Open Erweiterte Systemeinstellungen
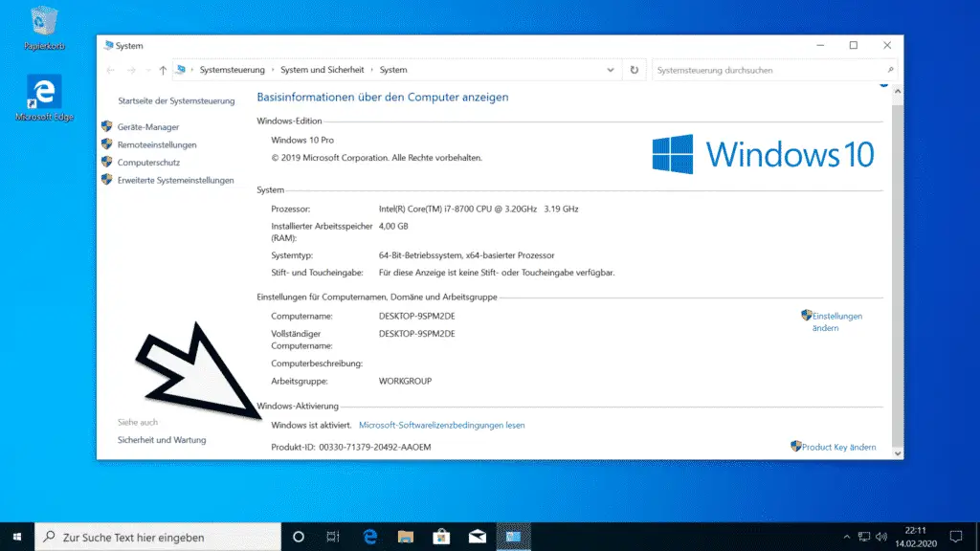Image resolution: width=980 pixels, height=551 pixels. [x=176, y=180]
